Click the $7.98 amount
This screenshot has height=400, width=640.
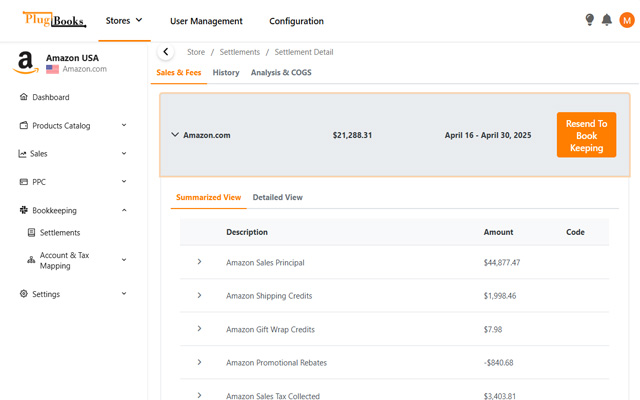click(493, 329)
